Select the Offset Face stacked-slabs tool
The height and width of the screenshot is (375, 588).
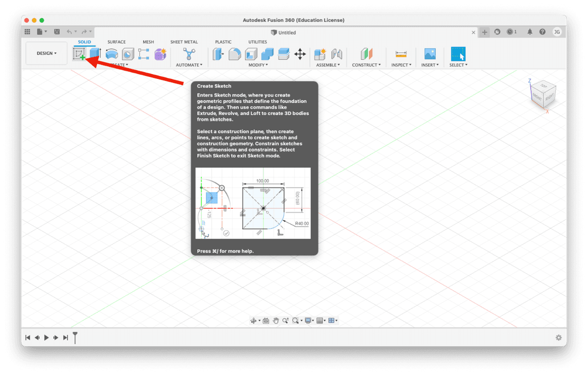tap(284, 54)
